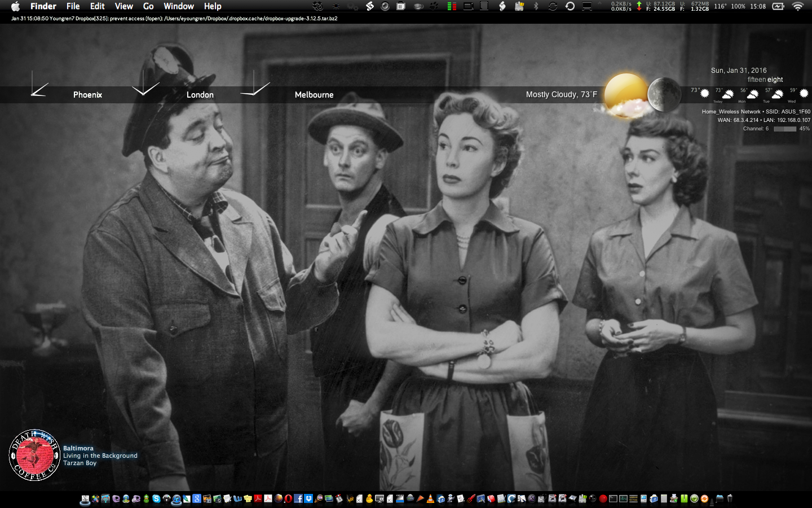Click the Mostly Cloudy, 73°F weather text
The width and height of the screenshot is (812, 508).
(x=562, y=95)
